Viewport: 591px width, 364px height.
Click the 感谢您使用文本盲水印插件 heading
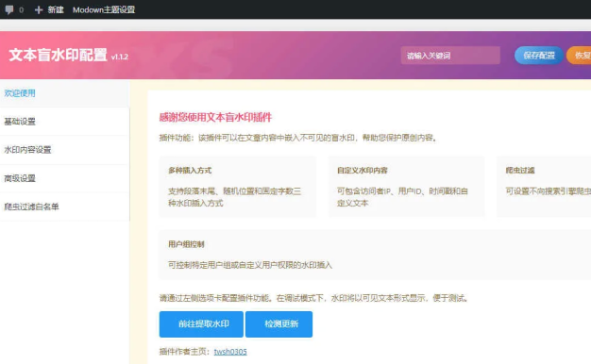tap(215, 118)
